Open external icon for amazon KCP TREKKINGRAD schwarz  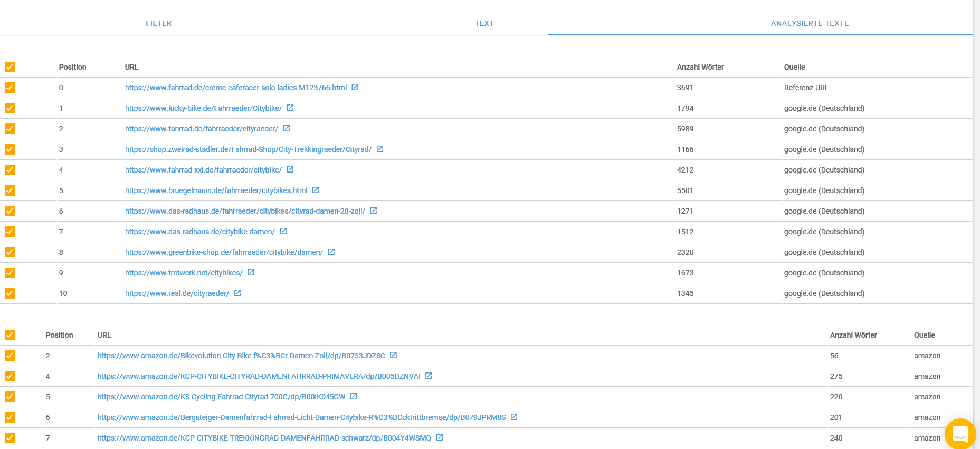pos(440,437)
